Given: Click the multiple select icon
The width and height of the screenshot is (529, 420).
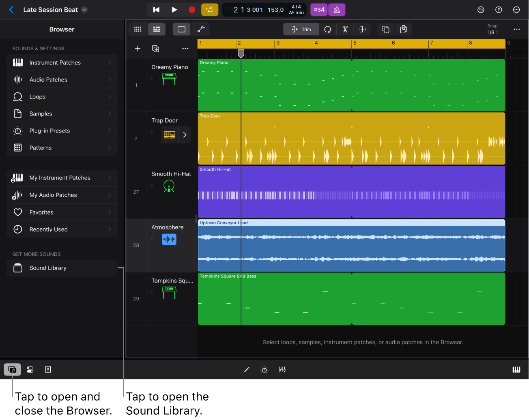Looking at the screenshot, I should pyautogui.click(x=386, y=29).
